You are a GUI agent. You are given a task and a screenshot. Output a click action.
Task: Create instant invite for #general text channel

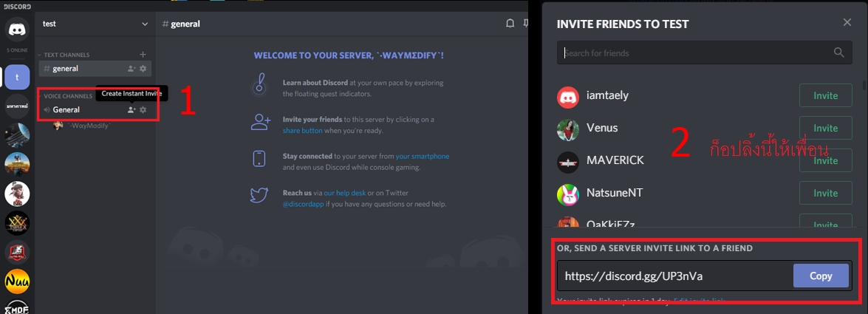(131, 69)
